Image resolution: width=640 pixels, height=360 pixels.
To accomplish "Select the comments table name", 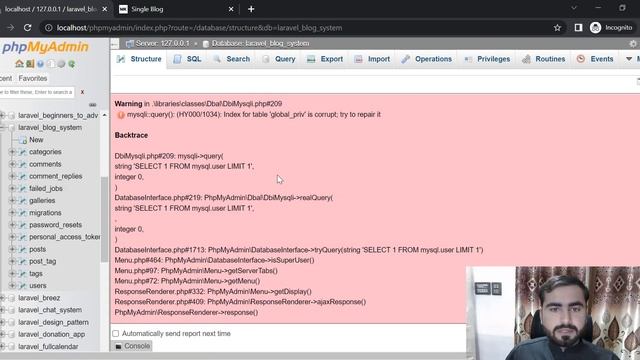I will click(45, 164).
